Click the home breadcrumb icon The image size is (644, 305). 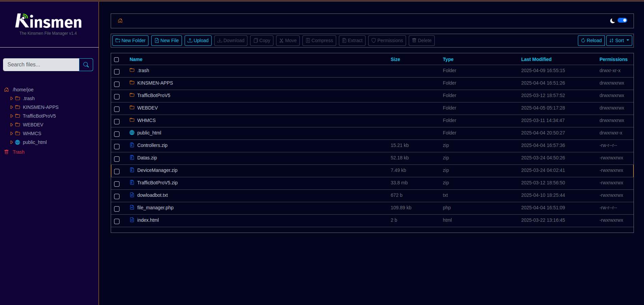point(120,21)
